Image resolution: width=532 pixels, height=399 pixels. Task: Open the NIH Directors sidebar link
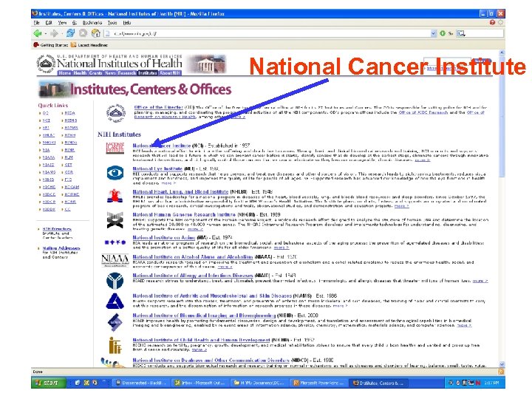(57, 229)
